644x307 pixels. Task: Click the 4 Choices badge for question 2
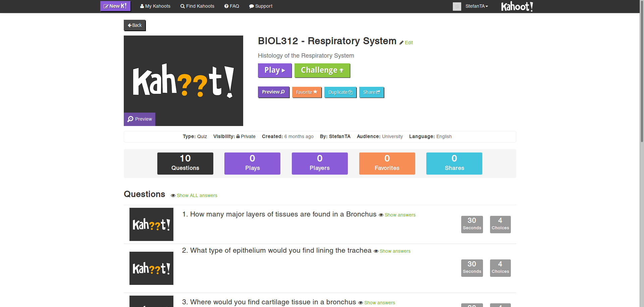(x=500, y=268)
